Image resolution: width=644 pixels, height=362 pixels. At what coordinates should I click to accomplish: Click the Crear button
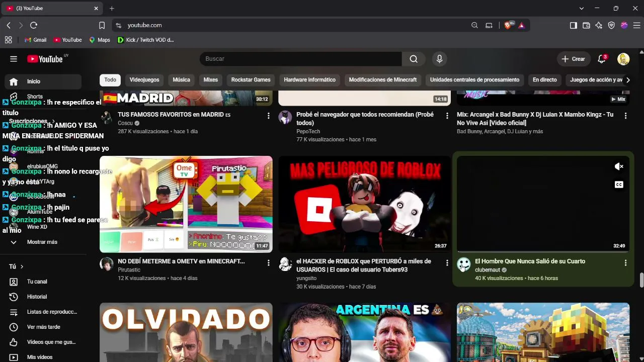pyautogui.click(x=573, y=59)
